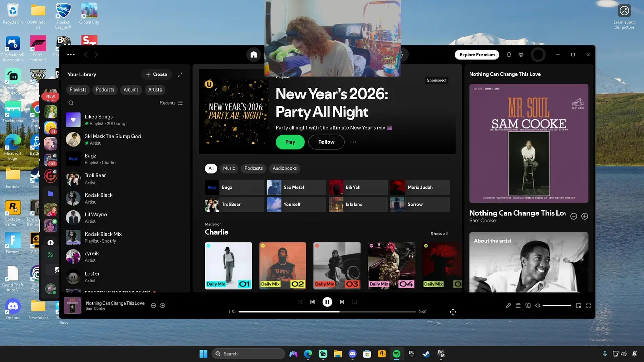
Task: Open the About the artist card
Action: [x=529, y=262]
